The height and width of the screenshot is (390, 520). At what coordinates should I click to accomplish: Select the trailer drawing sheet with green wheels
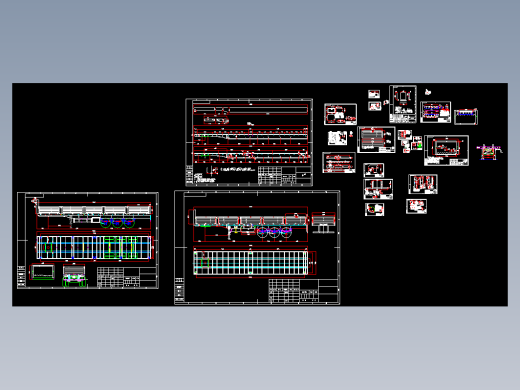(88, 240)
